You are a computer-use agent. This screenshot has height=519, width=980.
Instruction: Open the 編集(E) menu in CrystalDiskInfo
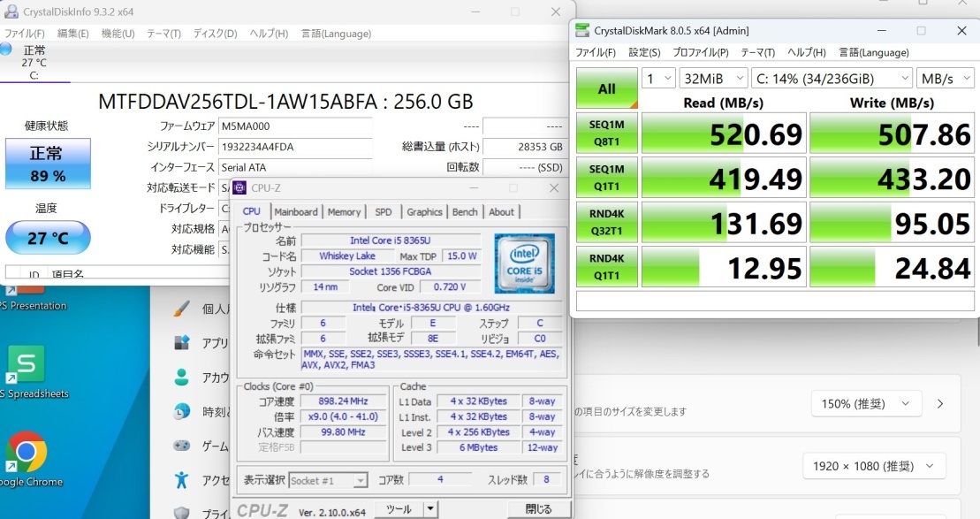pos(73,34)
